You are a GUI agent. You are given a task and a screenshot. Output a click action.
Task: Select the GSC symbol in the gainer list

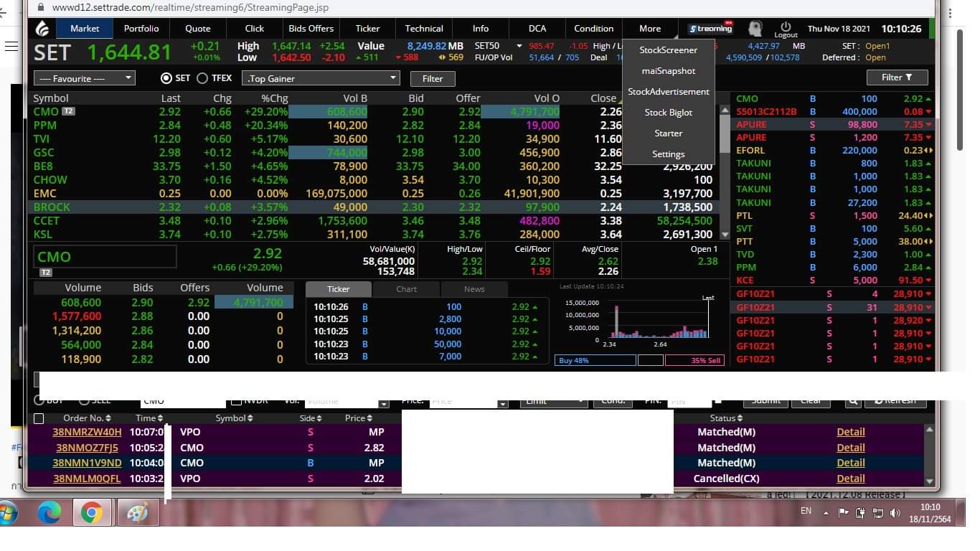pos(44,152)
